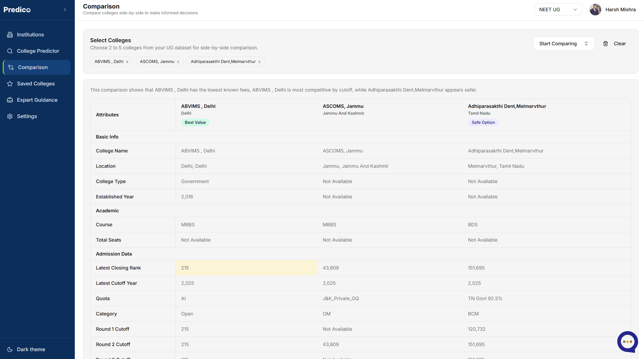Viewport: 644px width, 359px height.
Task: Click the Academic section header
Action: click(x=108, y=211)
